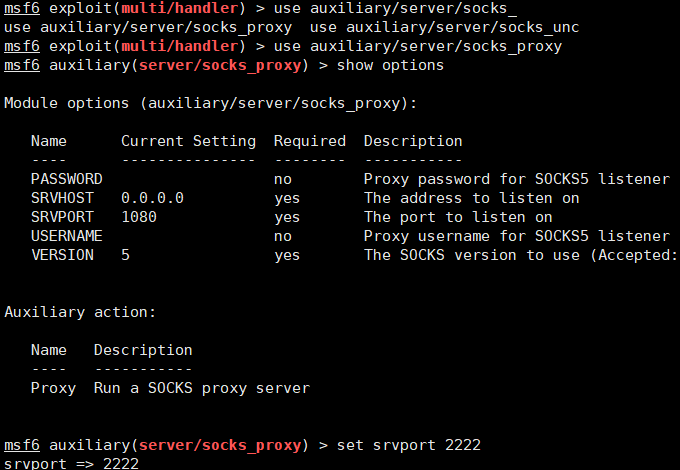
Task: Click the 'Auxiliary action:' heading
Action: [80, 312]
